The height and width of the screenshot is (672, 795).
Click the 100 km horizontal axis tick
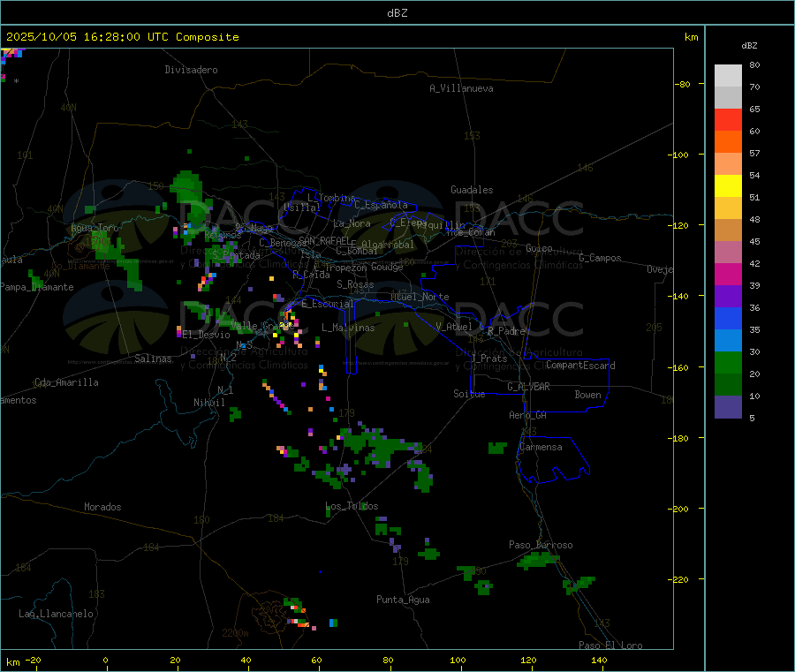click(458, 660)
